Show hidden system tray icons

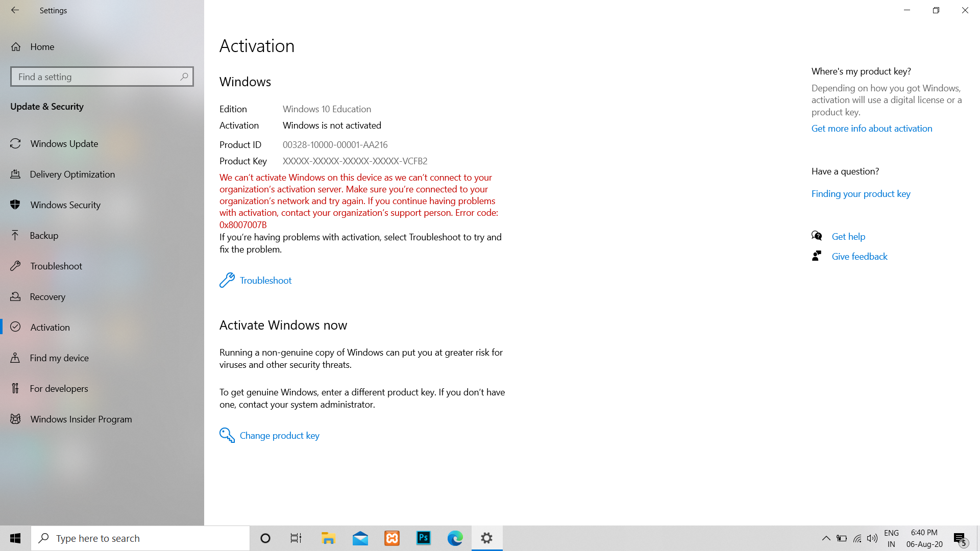tap(826, 538)
